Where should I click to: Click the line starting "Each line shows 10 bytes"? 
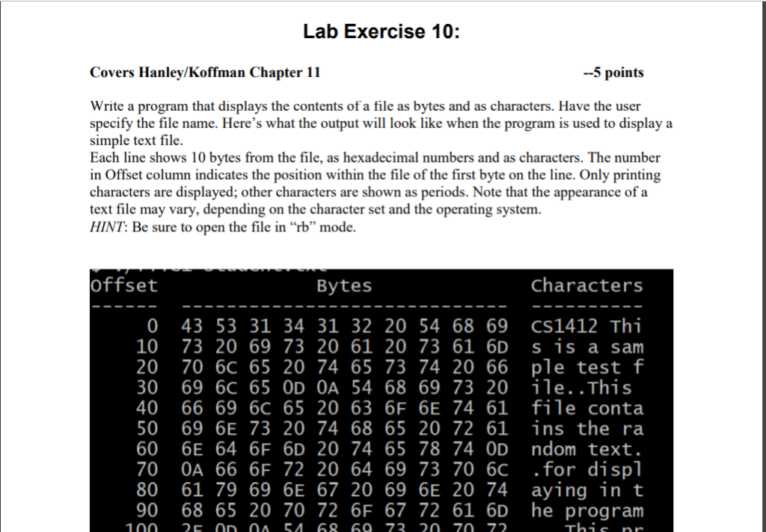coord(375,158)
